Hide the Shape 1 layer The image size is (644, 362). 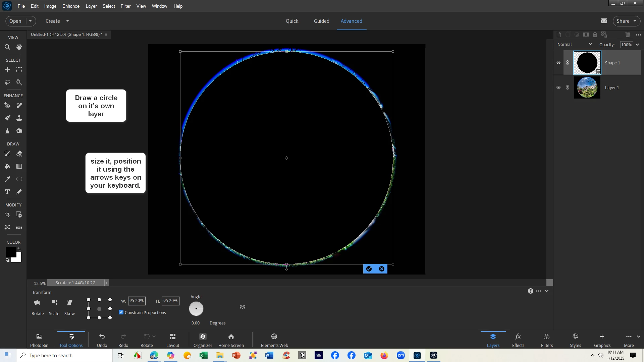(x=558, y=63)
